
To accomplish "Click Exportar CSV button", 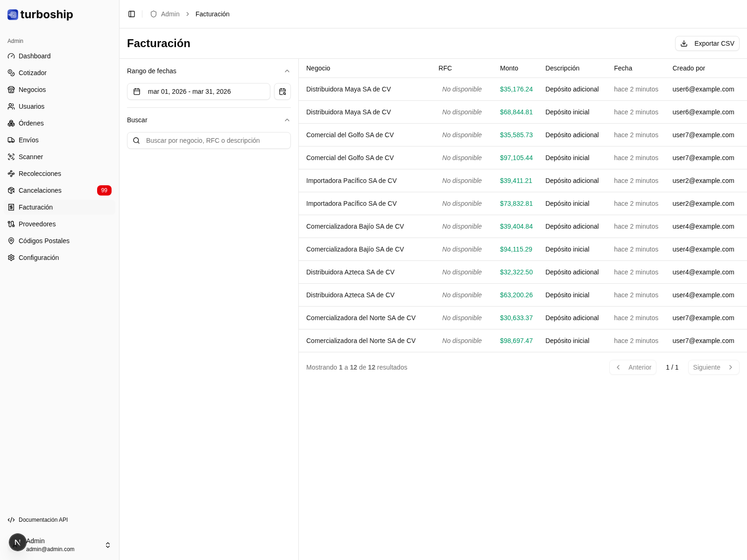I will [707, 43].
